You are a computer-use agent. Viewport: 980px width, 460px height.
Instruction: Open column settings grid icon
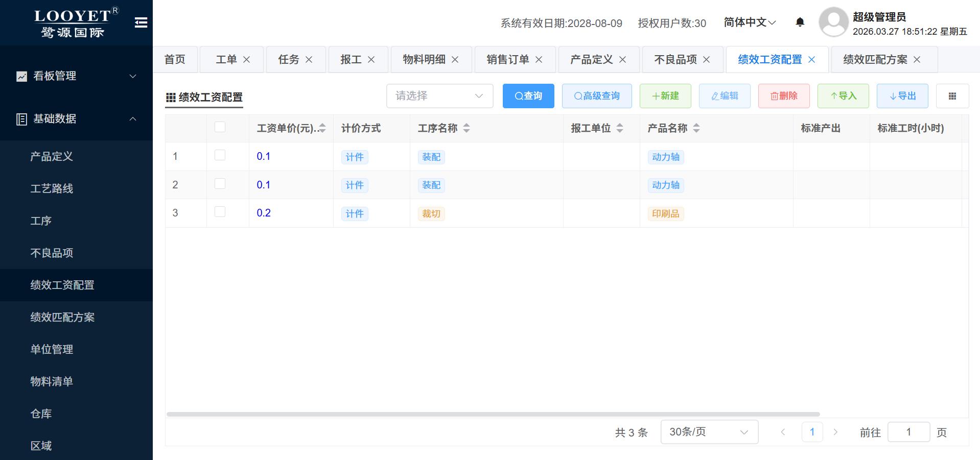tap(952, 96)
